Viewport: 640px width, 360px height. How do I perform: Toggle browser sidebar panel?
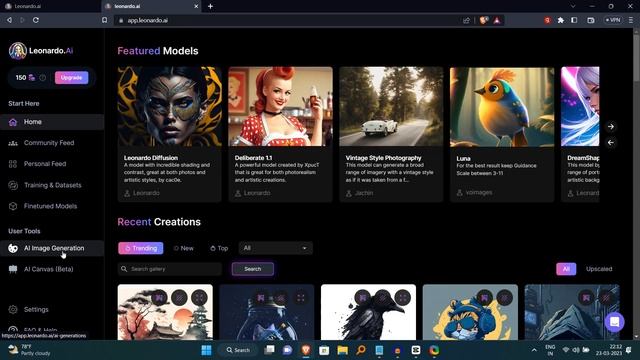[x=574, y=20]
